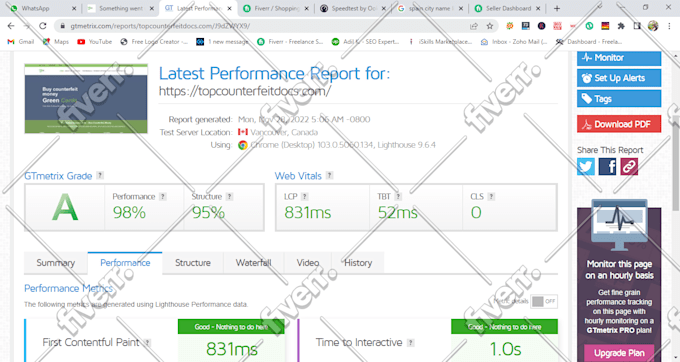Open help for the Structure score
Screen dimensions: 680x362
tap(229, 196)
